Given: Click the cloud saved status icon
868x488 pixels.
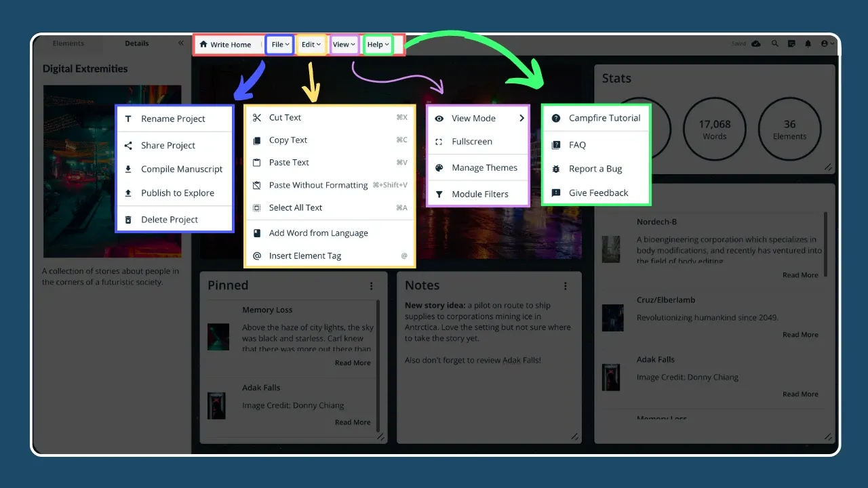Looking at the screenshot, I should pyautogui.click(x=756, y=43).
